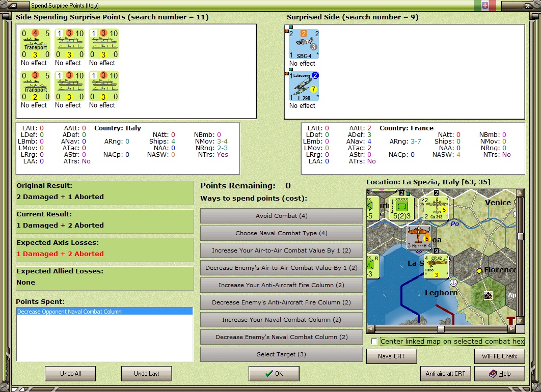Click the map's horizontal scrollbar thumb
The width and height of the screenshot is (541, 392).
(441, 329)
